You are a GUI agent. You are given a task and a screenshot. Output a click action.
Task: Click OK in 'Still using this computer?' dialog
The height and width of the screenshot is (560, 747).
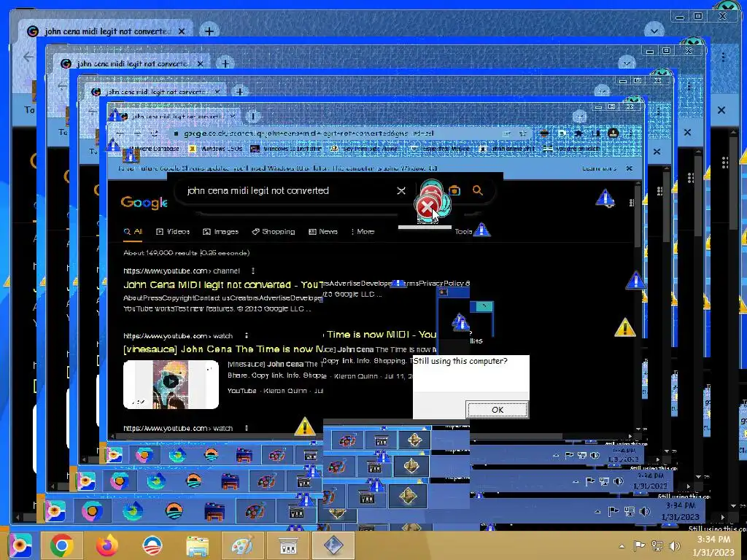498,410
